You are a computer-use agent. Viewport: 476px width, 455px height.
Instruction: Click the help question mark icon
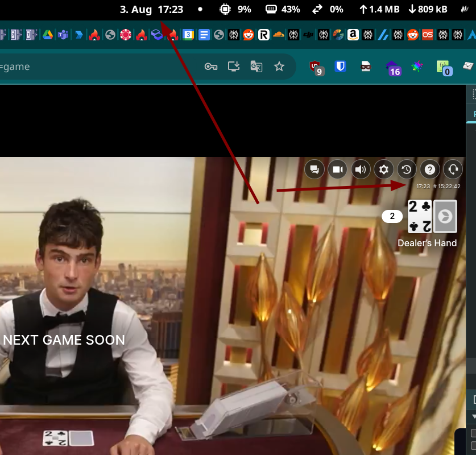coord(430,169)
